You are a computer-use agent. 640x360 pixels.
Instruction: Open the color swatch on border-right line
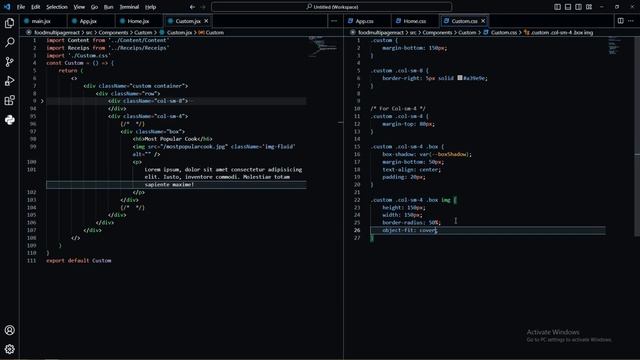(x=460, y=78)
